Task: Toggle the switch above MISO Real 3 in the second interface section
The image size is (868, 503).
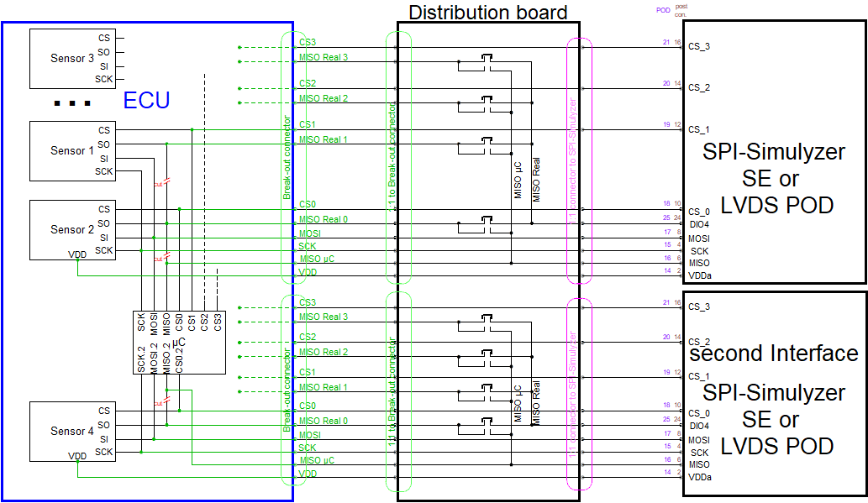Action: click(x=487, y=317)
